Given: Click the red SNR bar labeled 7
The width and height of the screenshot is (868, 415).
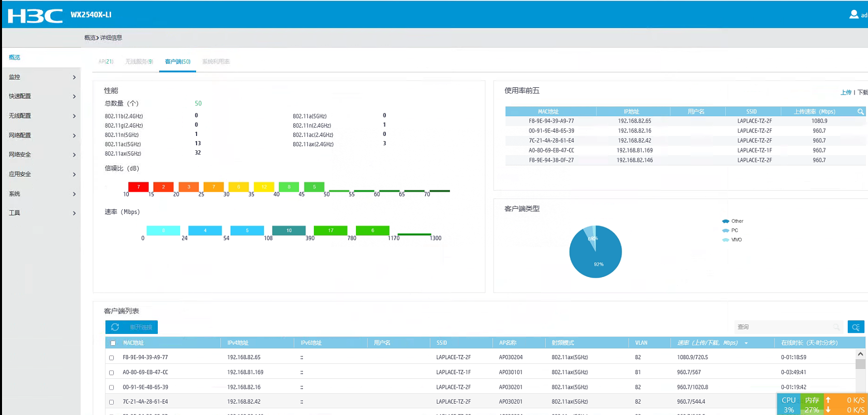Looking at the screenshot, I should (138, 187).
